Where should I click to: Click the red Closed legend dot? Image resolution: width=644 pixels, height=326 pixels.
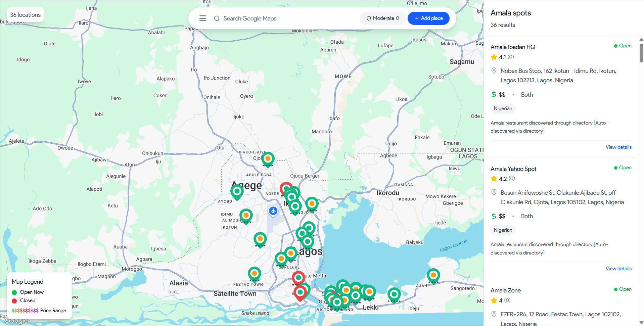coord(14,301)
